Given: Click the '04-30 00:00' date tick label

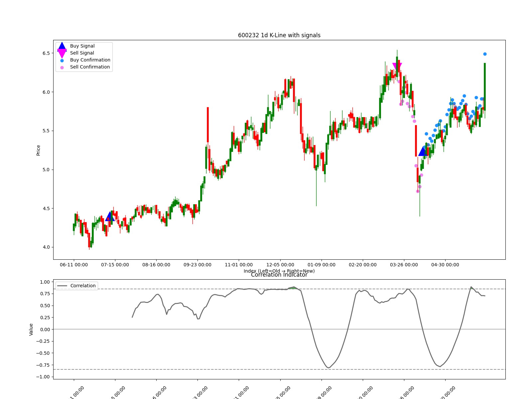Looking at the screenshot, I should pyautogui.click(x=445, y=265).
